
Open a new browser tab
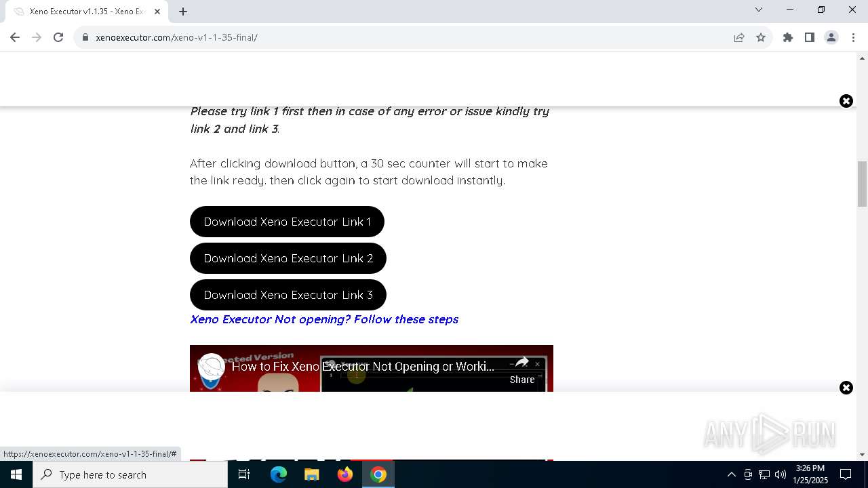coord(183,11)
